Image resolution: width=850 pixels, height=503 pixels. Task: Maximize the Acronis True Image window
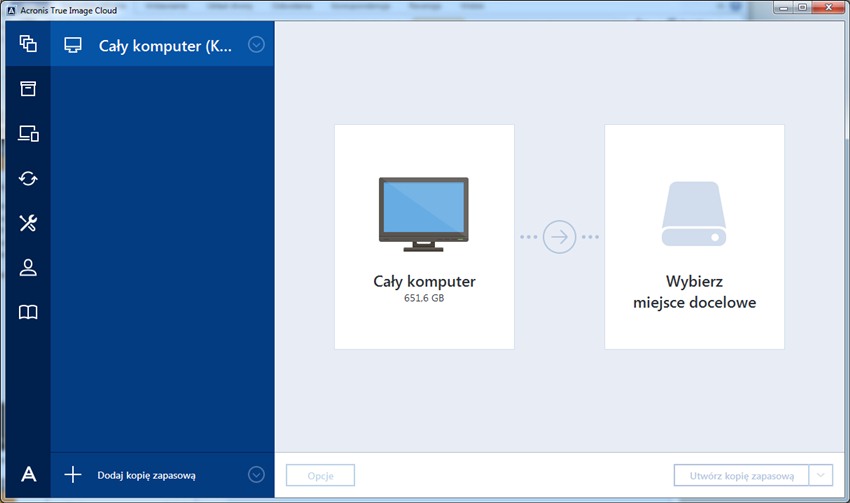pyautogui.click(x=802, y=8)
